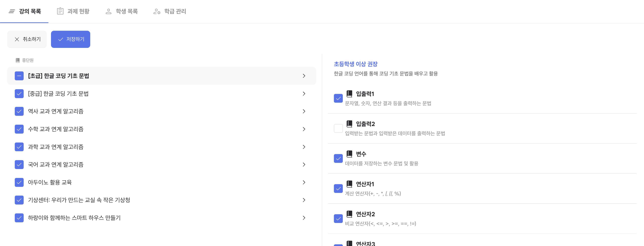Check the 입출력2 lesson checkbox

pos(338,128)
